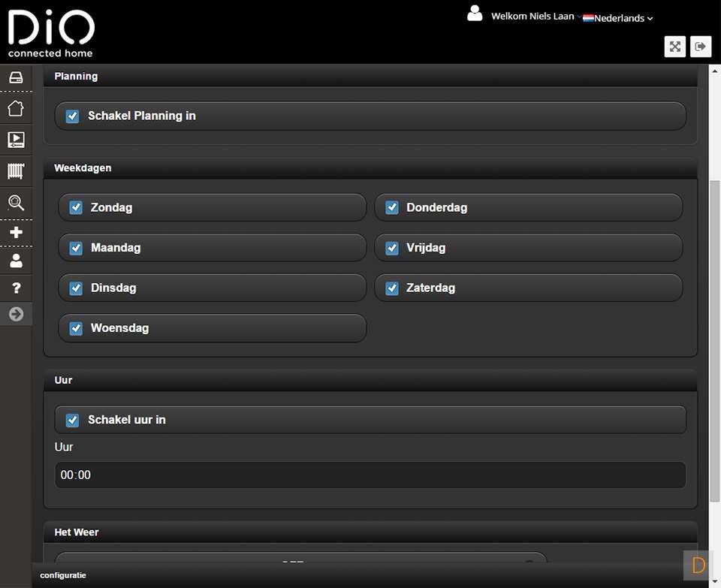Click the vertical page scrollbar
This screenshot has height=588, width=721.
coord(714,338)
